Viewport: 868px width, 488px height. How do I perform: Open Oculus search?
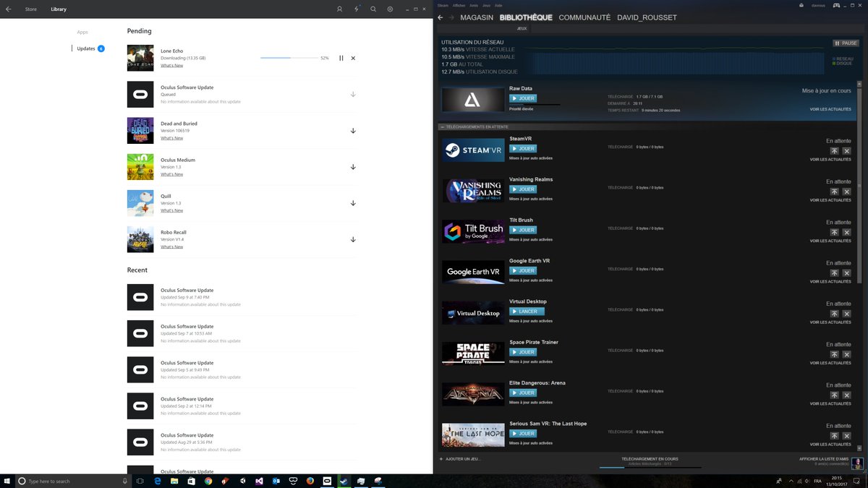[373, 9]
